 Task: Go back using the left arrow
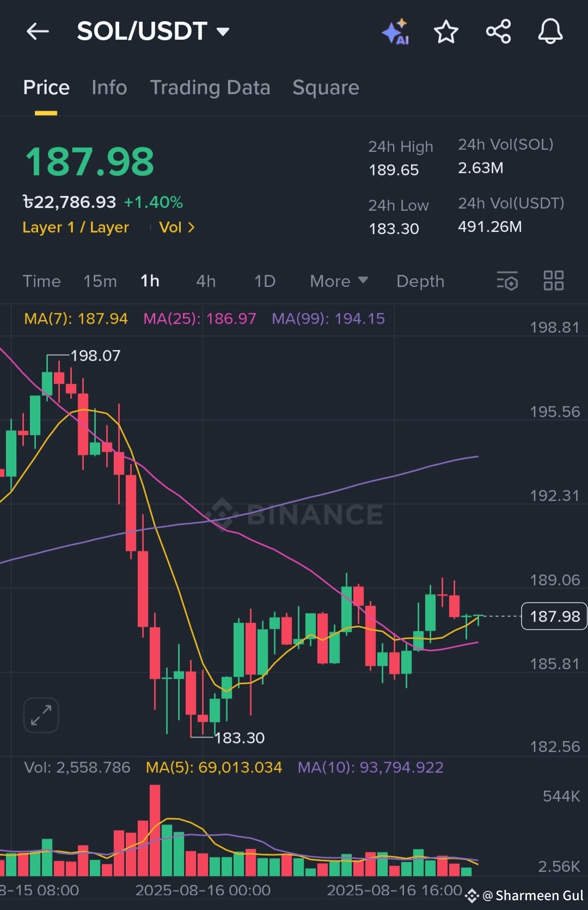tap(38, 31)
